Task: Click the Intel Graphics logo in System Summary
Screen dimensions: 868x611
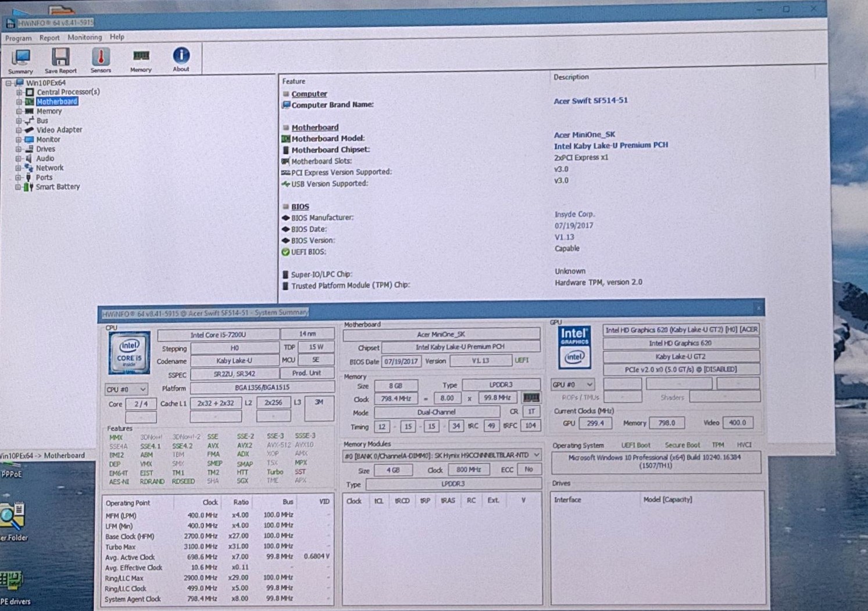Action: tap(574, 347)
